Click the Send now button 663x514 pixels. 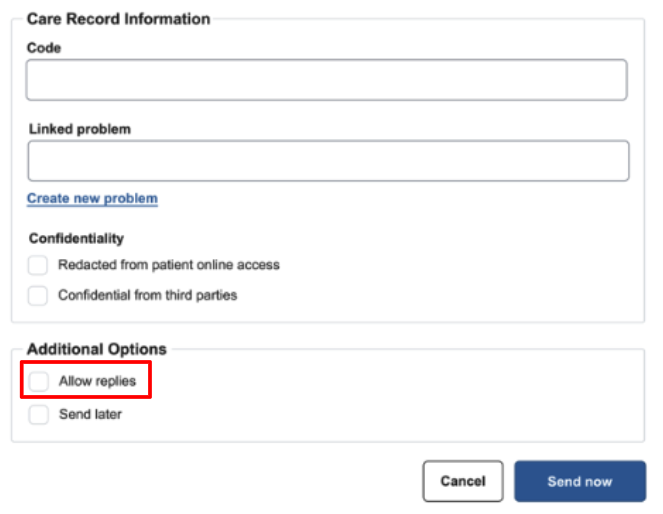tap(579, 481)
